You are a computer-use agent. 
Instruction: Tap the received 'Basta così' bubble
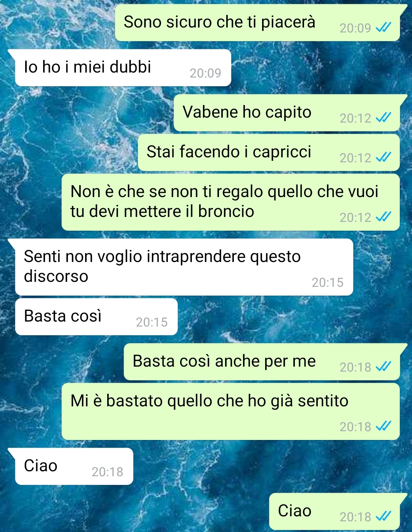pyautogui.click(x=96, y=317)
